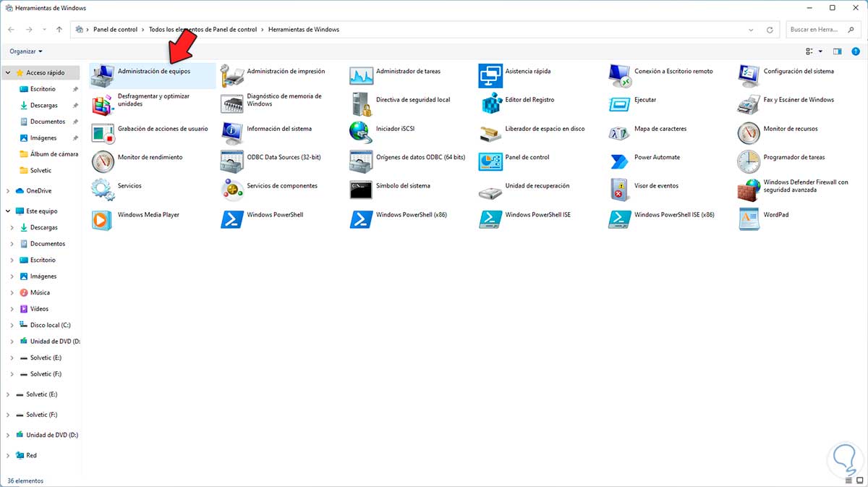Click the Windows PowerShell ISE (x86) label
Viewport: 868px width, 487px height.
click(674, 215)
